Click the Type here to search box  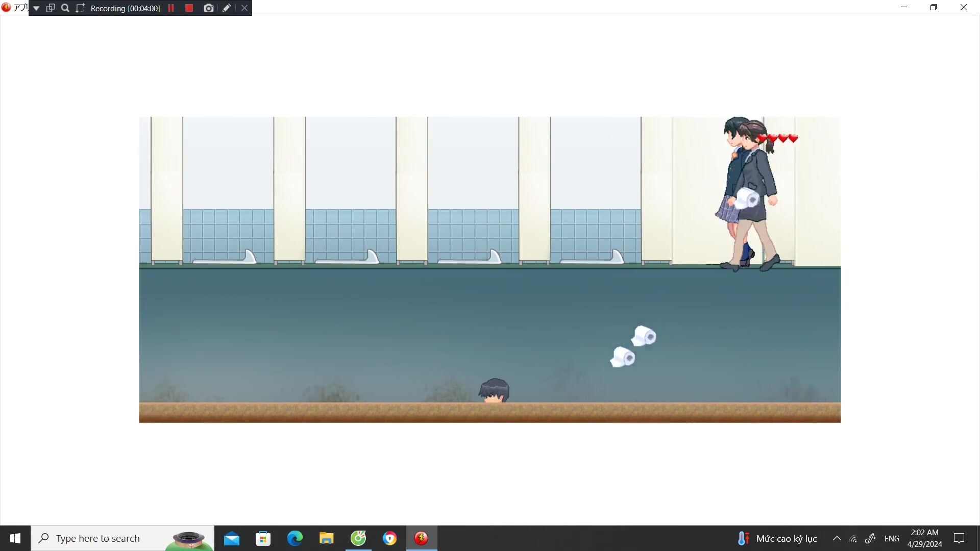pos(98,538)
